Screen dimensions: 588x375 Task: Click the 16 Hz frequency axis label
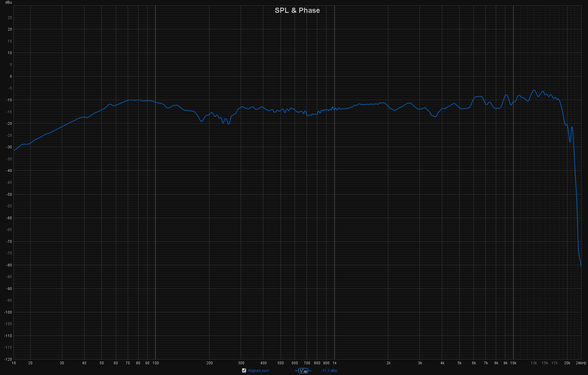(13, 363)
